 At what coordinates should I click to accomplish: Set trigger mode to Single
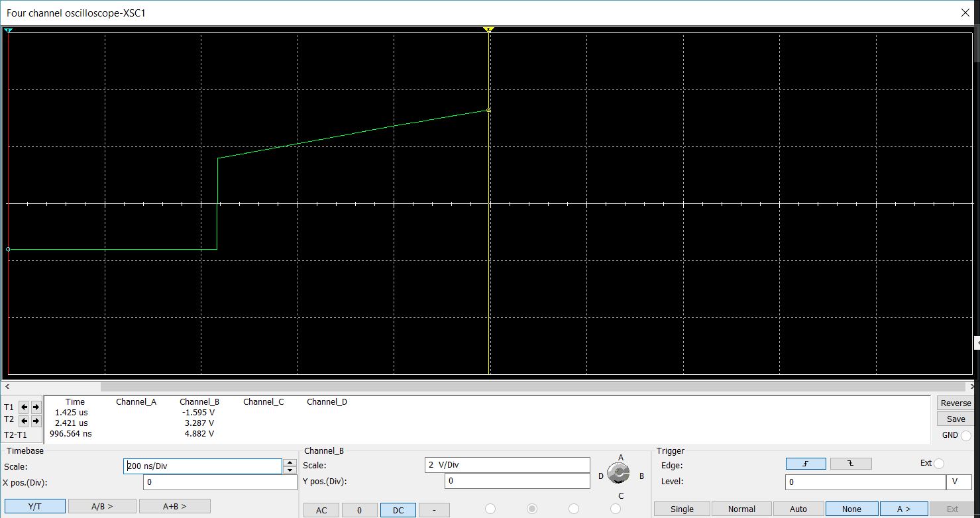(682, 509)
